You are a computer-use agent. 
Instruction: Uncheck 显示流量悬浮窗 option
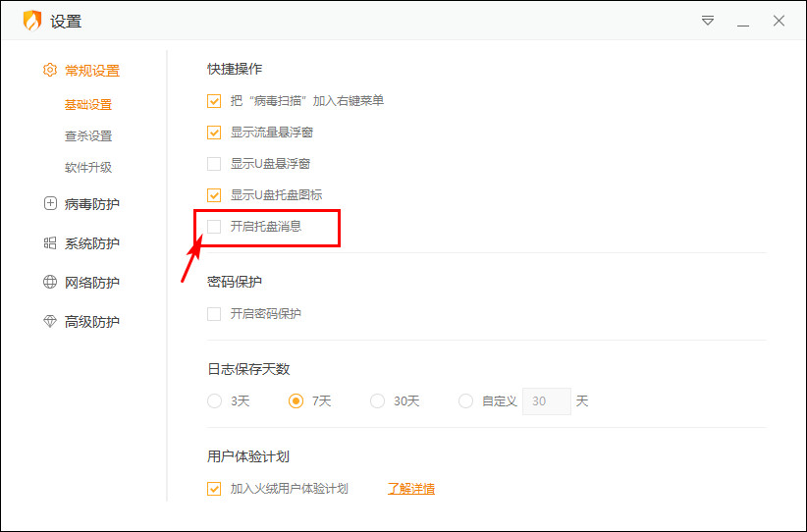[214, 133]
